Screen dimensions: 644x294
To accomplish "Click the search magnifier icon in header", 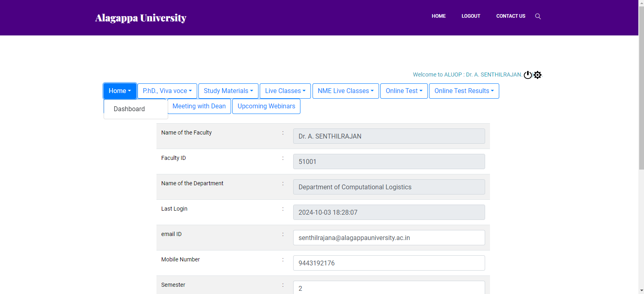I will click(x=538, y=17).
